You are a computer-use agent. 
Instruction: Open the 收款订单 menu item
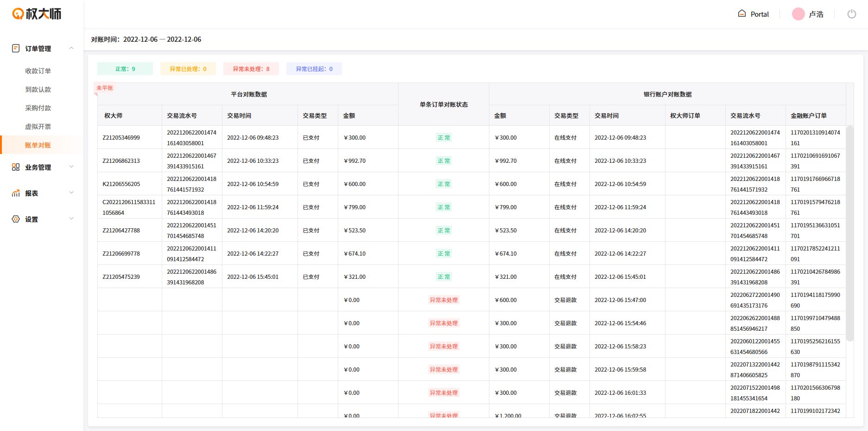pyautogui.click(x=38, y=71)
